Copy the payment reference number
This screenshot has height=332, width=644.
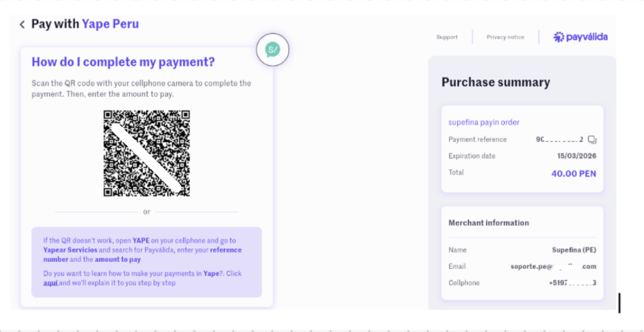click(x=592, y=140)
